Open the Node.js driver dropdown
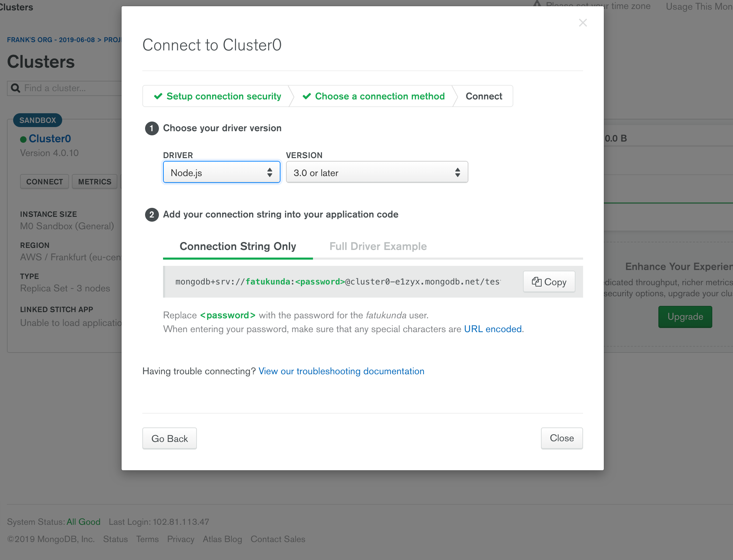 tap(221, 172)
